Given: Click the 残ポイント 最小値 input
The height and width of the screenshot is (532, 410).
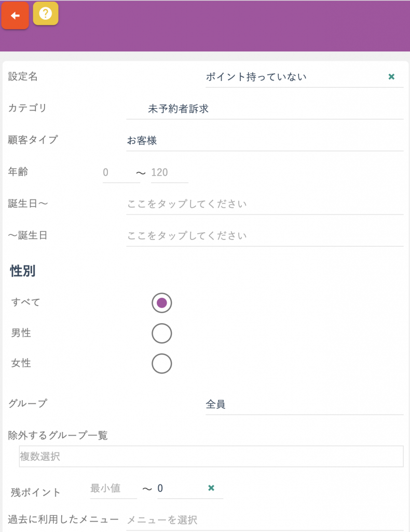Looking at the screenshot, I should (x=113, y=488).
